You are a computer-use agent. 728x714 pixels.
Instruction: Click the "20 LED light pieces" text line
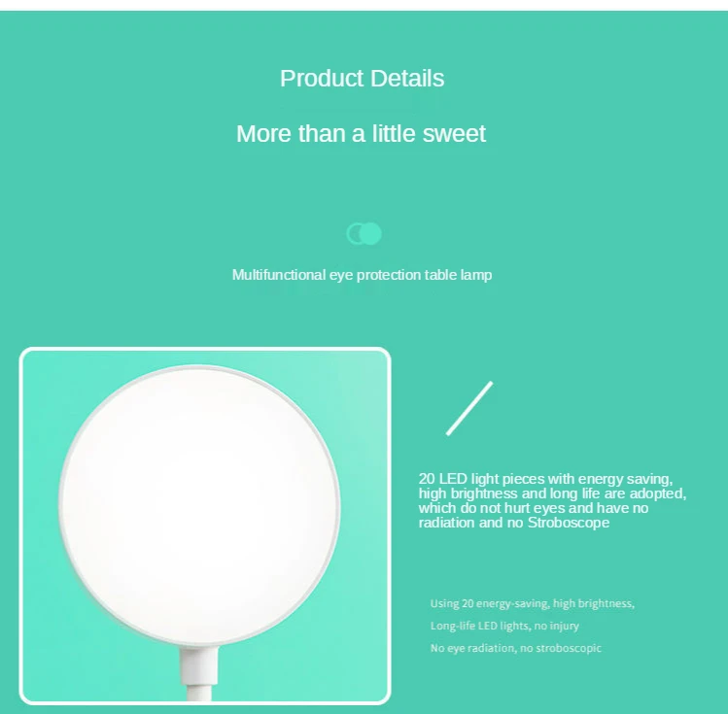click(x=545, y=478)
